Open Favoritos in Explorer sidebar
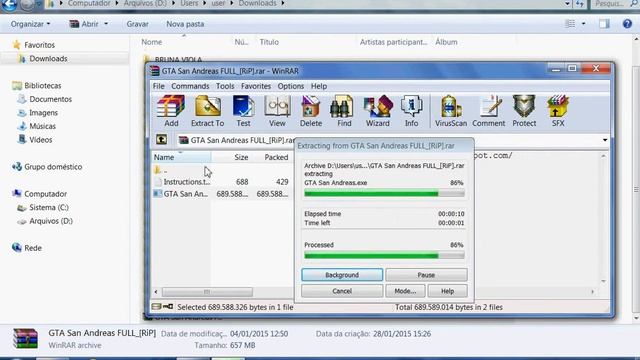640x360 pixels. click(39, 45)
